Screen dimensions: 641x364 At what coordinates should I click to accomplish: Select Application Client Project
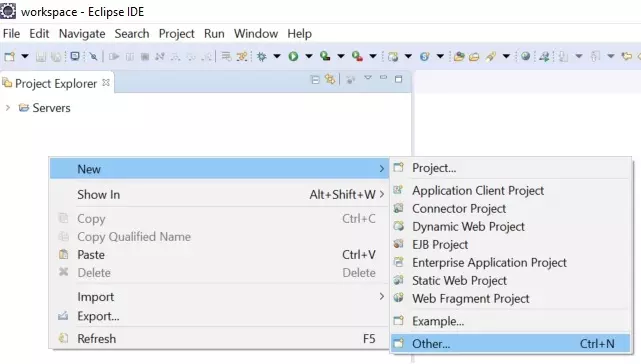[x=510, y=191]
